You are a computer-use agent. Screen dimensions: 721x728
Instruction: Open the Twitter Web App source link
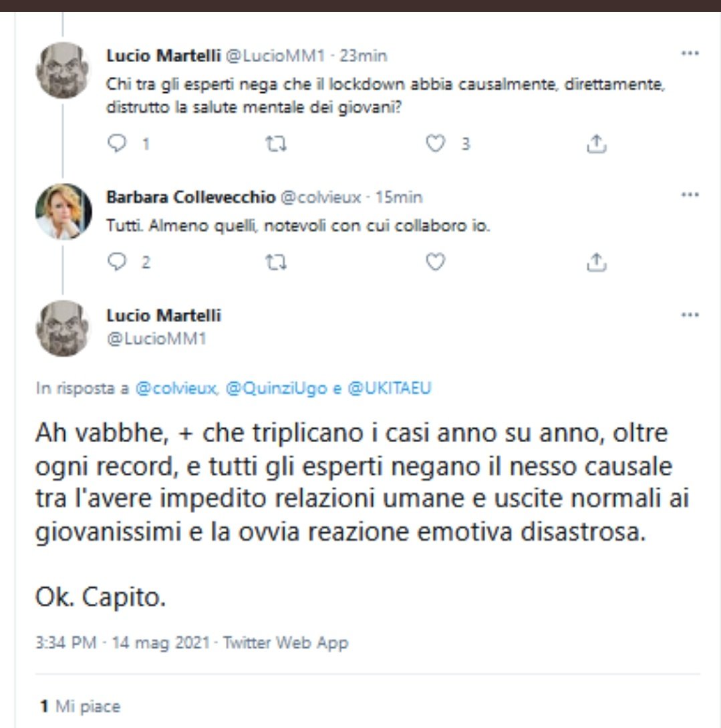tap(285, 643)
